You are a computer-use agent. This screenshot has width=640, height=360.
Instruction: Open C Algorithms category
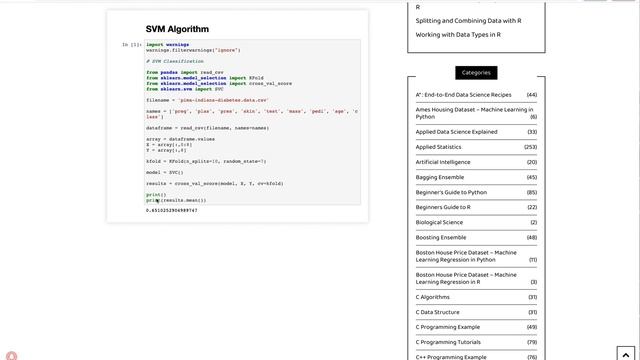(432, 297)
